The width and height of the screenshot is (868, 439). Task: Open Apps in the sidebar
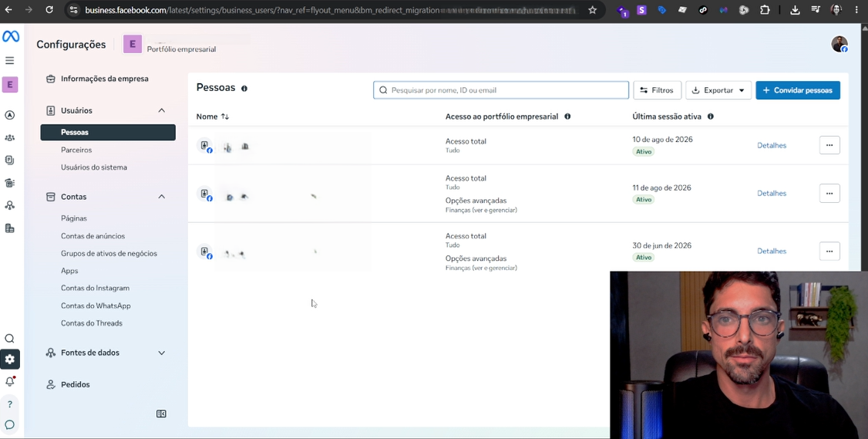click(x=69, y=271)
